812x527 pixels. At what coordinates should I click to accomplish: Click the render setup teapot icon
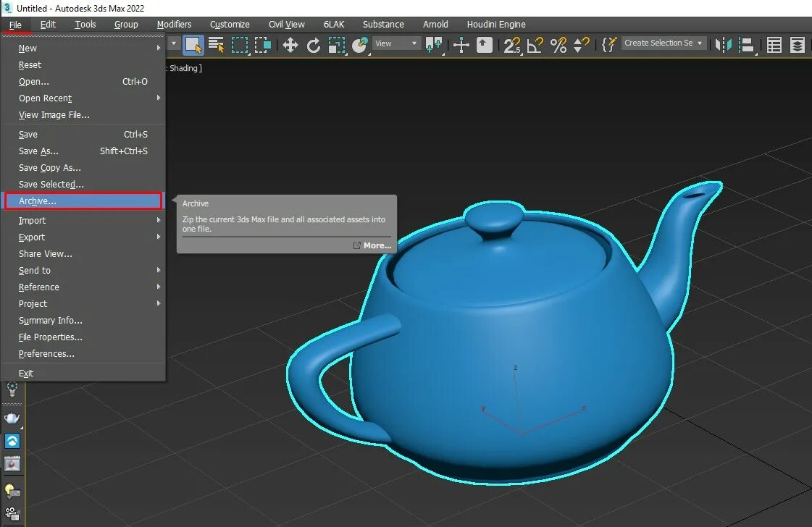12,418
